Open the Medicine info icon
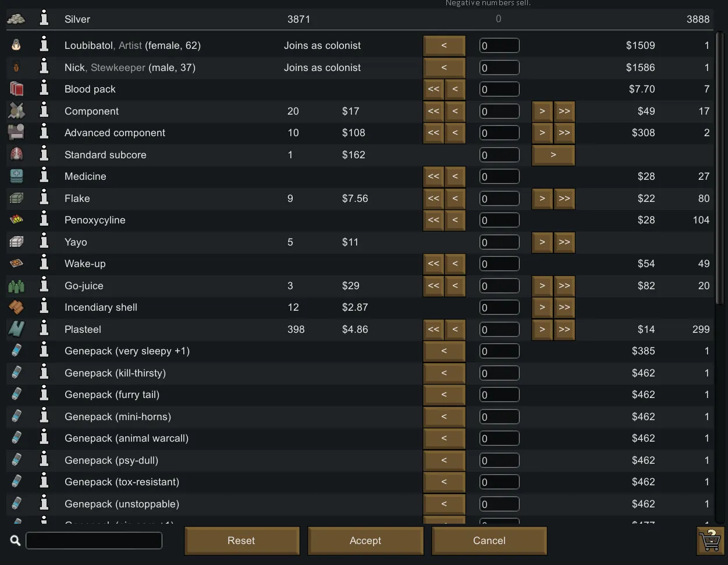728x565 pixels. coord(44,176)
